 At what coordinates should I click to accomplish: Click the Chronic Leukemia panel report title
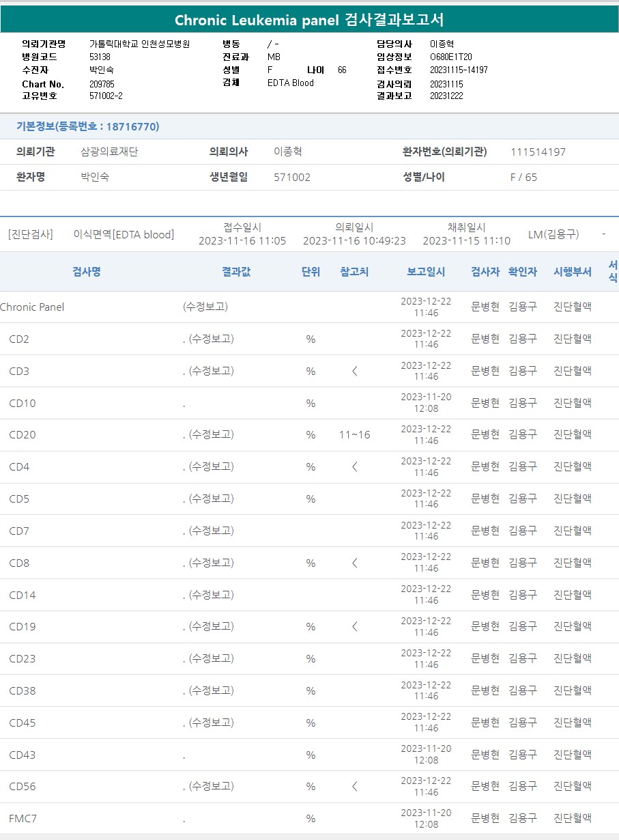pyautogui.click(x=309, y=20)
